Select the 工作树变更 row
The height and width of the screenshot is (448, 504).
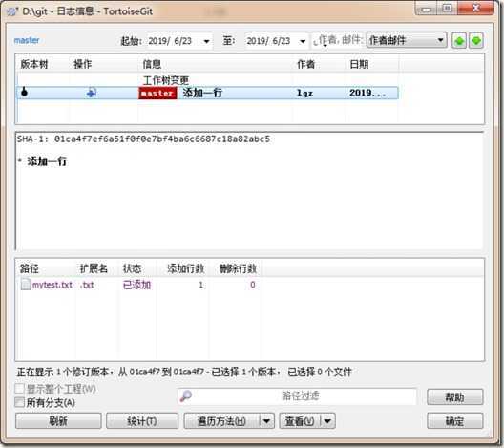click(208, 80)
